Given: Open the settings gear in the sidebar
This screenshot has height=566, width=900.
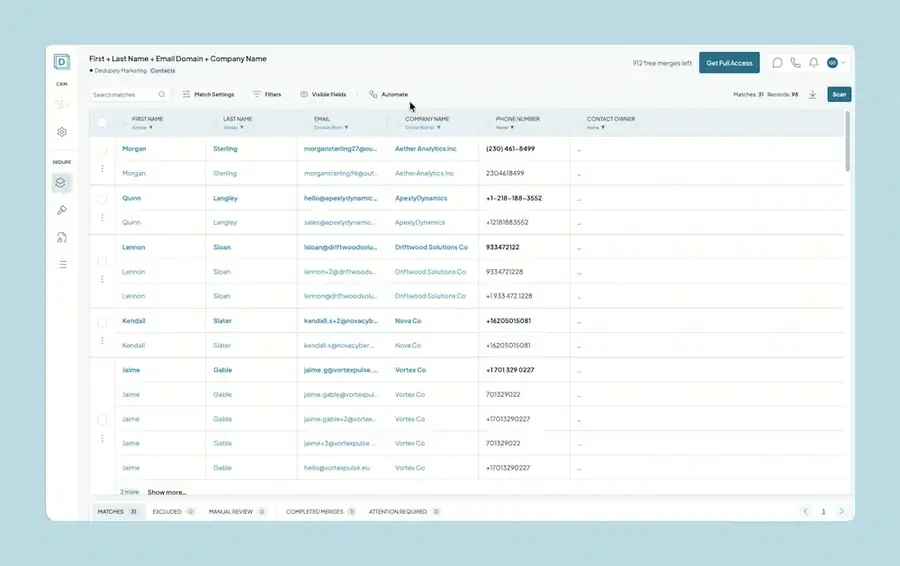Looking at the screenshot, I should tap(62, 132).
